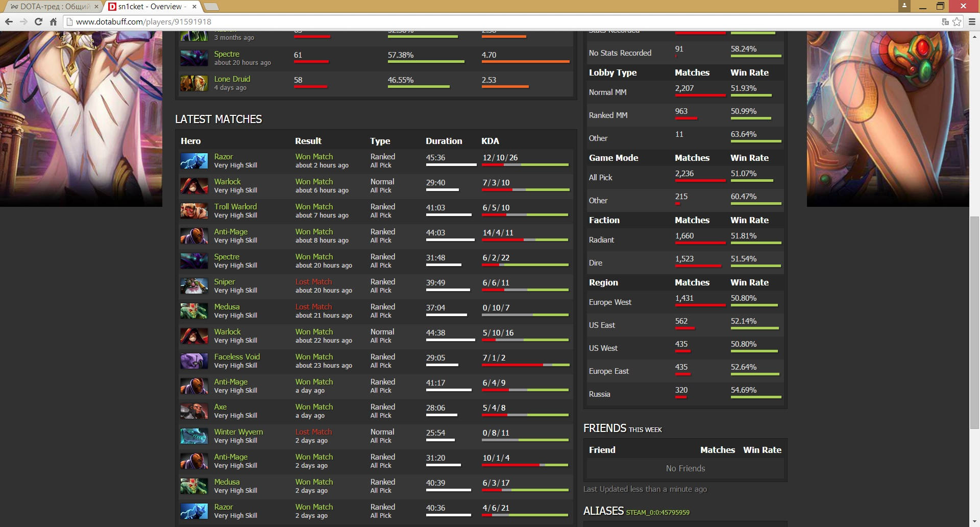The width and height of the screenshot is (980, 527).
Task: Click KDA 0/10/7 value
Action: 496,308
